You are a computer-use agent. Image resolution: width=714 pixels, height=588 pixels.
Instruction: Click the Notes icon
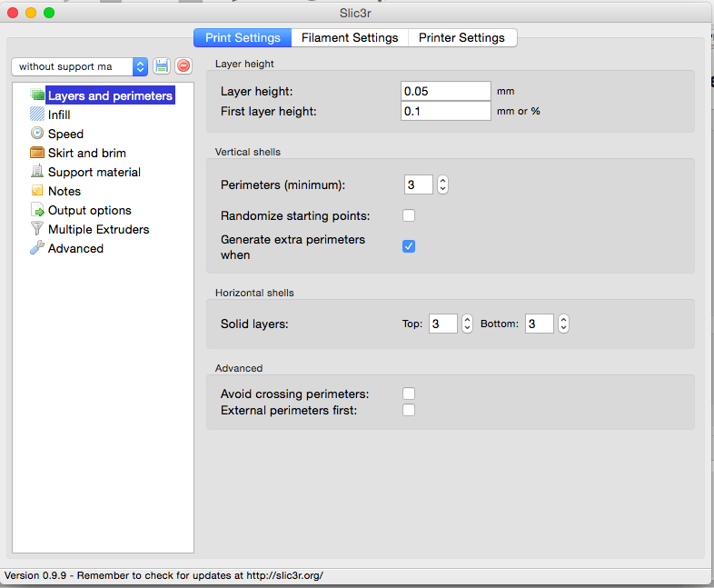coord(37,190)
